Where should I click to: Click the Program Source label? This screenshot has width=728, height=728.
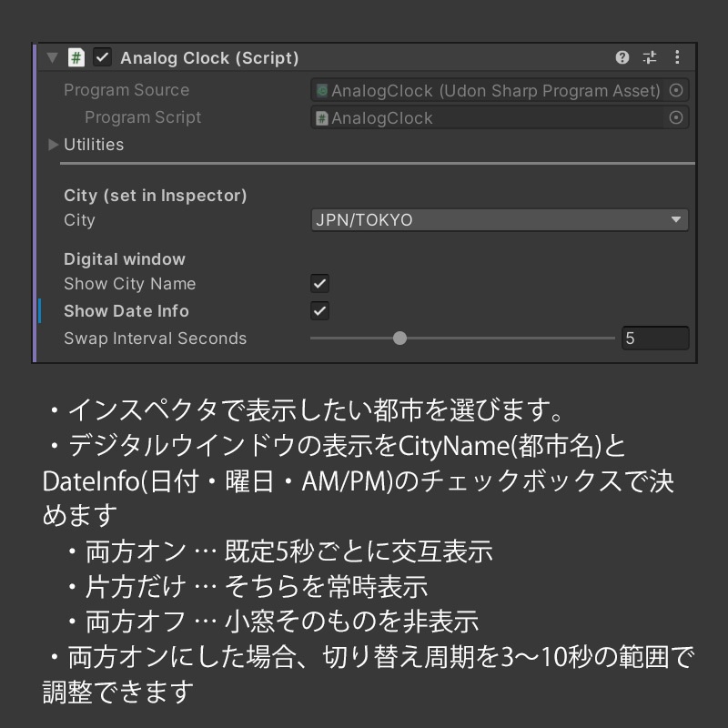[126, 89]
